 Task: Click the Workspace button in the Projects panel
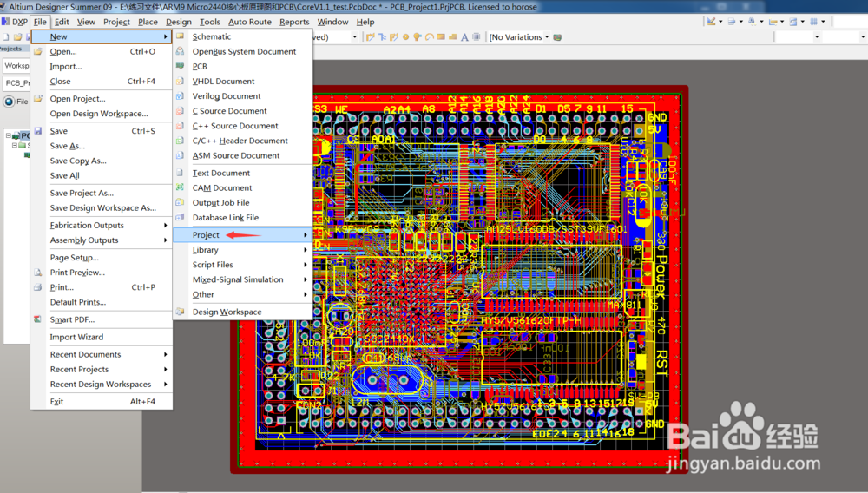(x=16, y=66)
